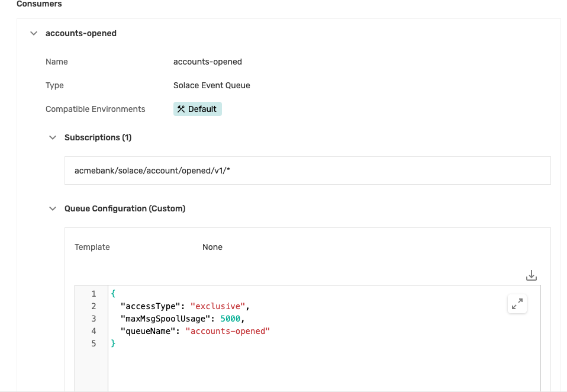The height and width of the screenshot is (392, 567).
Task: Click the "accounts-opened" queueName value in editor
Action: [x=227, y=331]
